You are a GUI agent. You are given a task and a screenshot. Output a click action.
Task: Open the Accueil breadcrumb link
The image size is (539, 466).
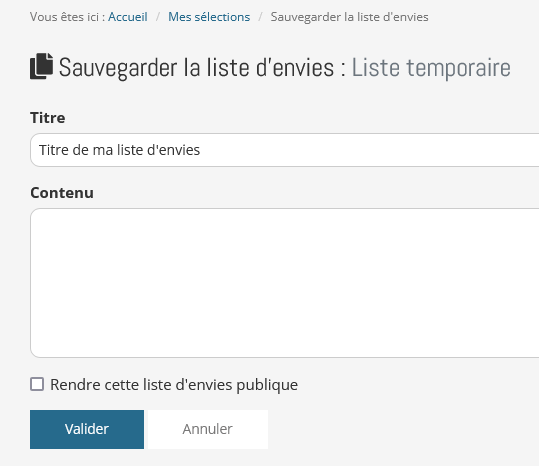tap(128, 17)
